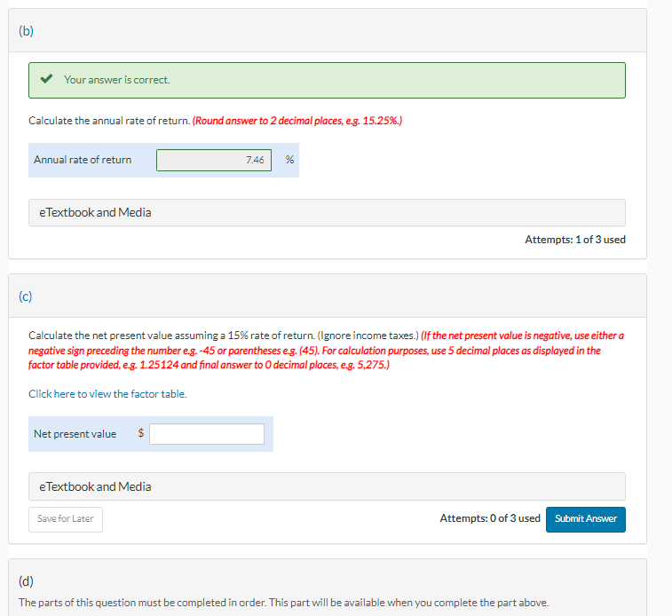Click 'Calculate the net present value' instruction text
The width and height of the screenshot is (672, 616).
[x=224, y=336]
